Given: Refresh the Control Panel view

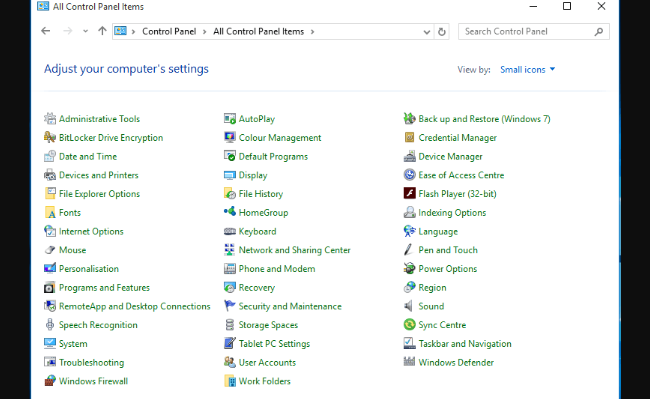Looking at the screenshot, I should (442, 32).
